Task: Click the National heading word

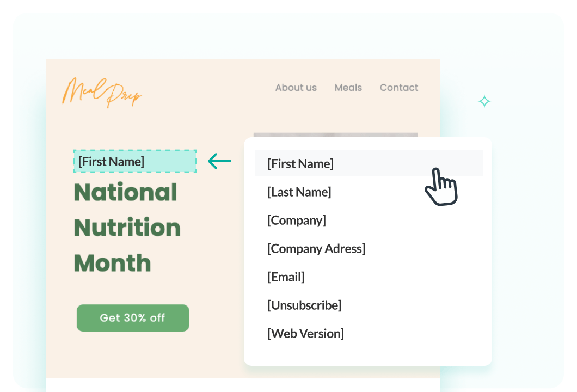Action: click(126, 192)
